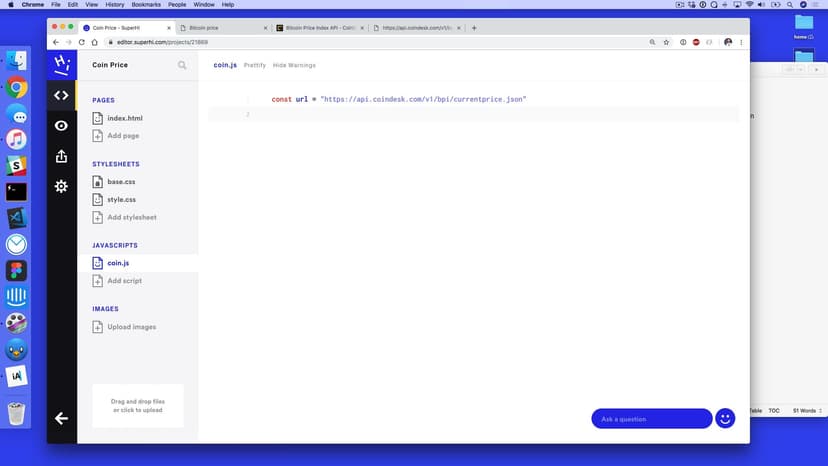Click Add page
This screenshot has height=466, width=828.
coord(122,135)
